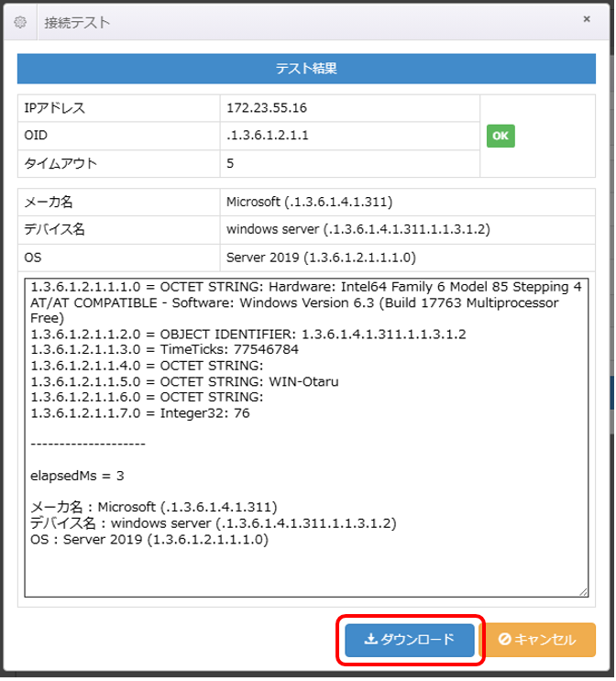Click the WIN-Otaru hostname line in the output

click(x=183, y=380)
